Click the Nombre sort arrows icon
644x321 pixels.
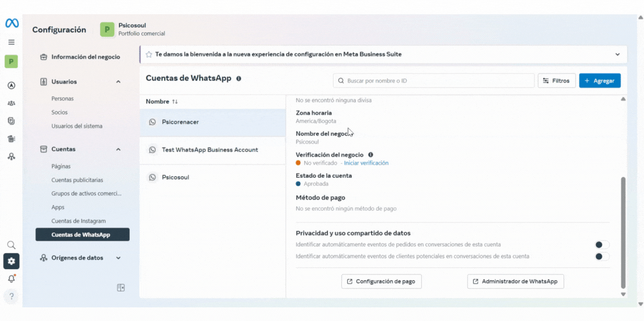tap(175, 102)
